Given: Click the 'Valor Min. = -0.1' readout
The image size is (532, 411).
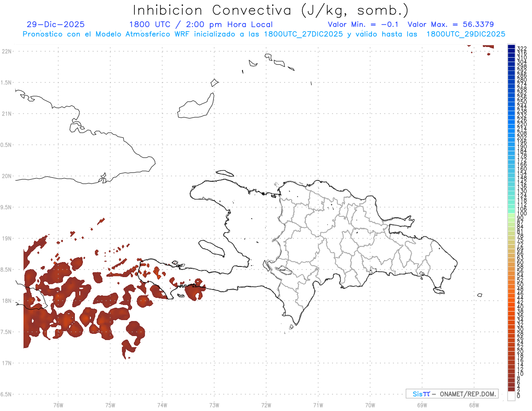Looking at the screenshot, I should click(364, 24).
